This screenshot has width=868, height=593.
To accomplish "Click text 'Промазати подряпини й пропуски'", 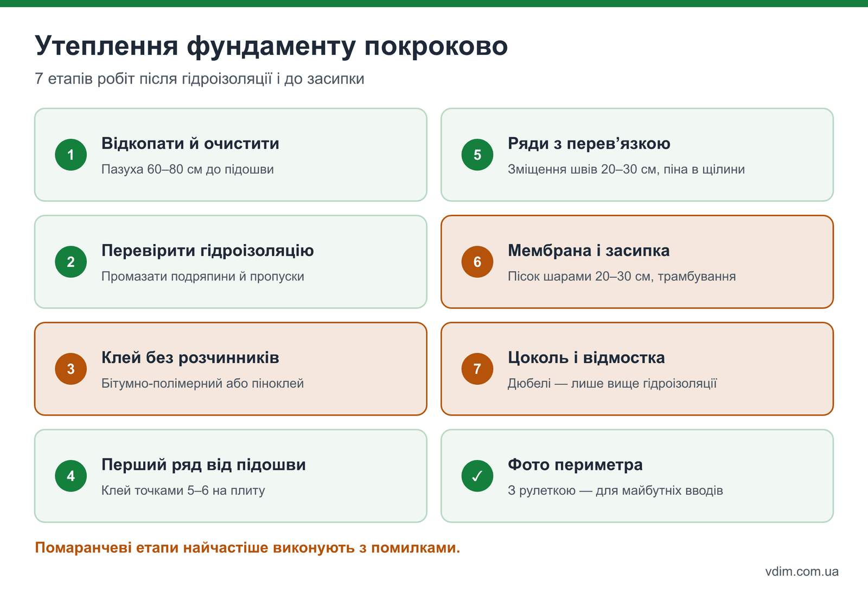I will [x=203, y=276].
